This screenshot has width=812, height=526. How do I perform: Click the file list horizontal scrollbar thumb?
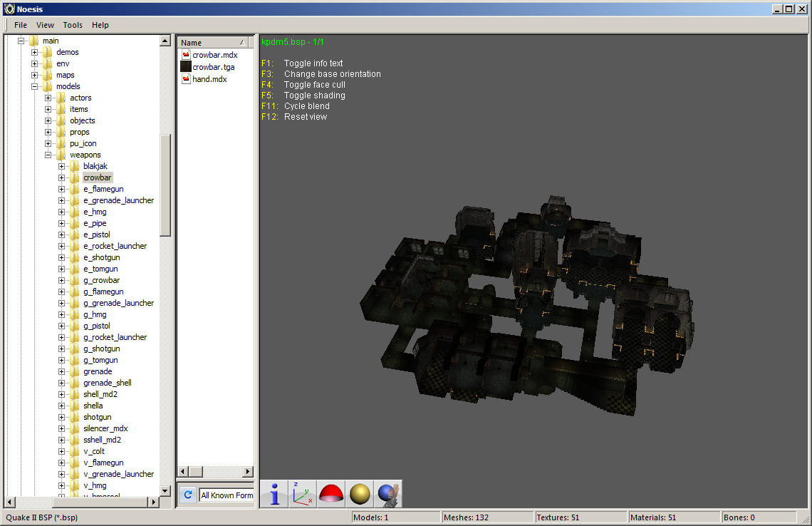195,472
